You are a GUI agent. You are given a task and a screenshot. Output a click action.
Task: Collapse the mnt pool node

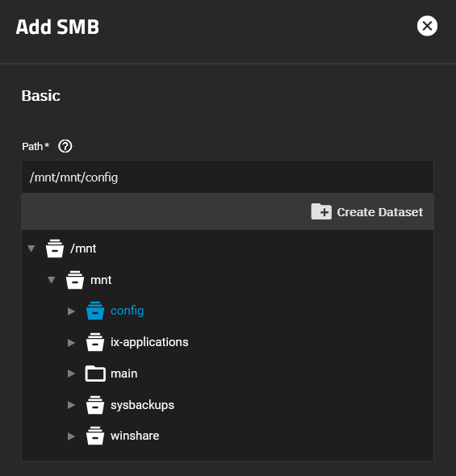coord(52,280)
